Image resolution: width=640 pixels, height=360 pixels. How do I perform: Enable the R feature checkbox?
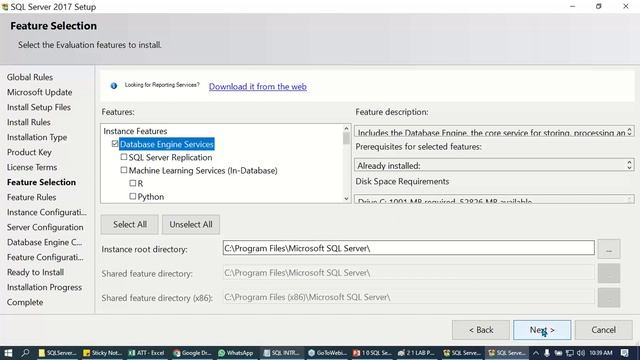click(133, 183)
